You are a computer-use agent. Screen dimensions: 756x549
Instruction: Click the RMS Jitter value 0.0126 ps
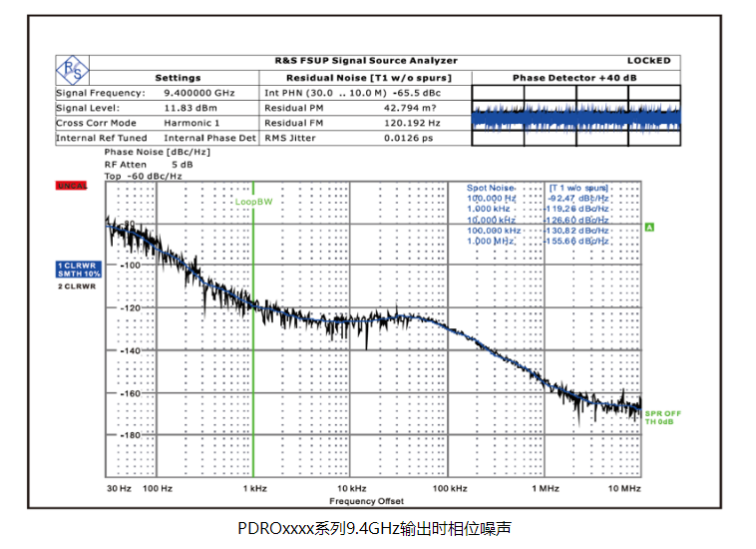coord(408,138)
